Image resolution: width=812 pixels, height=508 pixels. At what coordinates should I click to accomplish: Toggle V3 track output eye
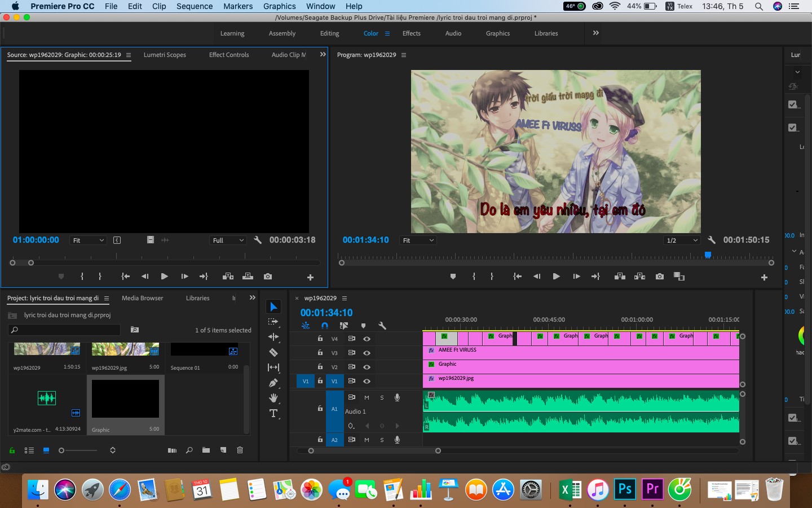pos(367,353)
